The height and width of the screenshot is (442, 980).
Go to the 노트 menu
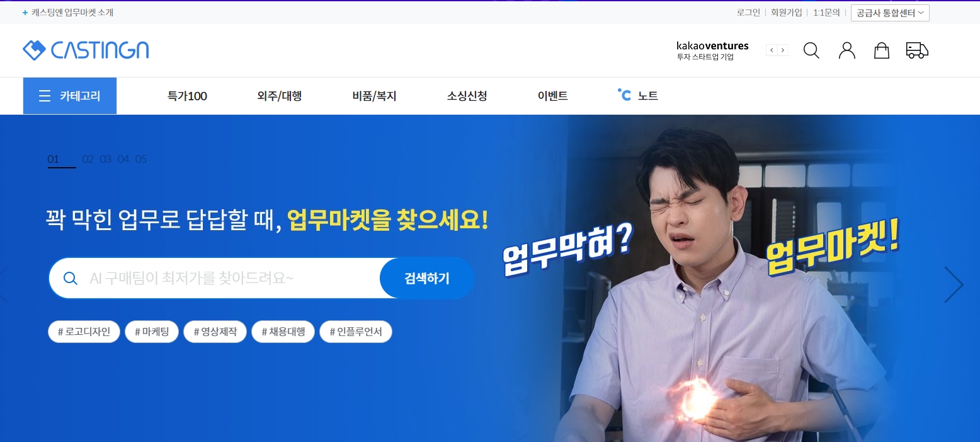coord(638,96)
